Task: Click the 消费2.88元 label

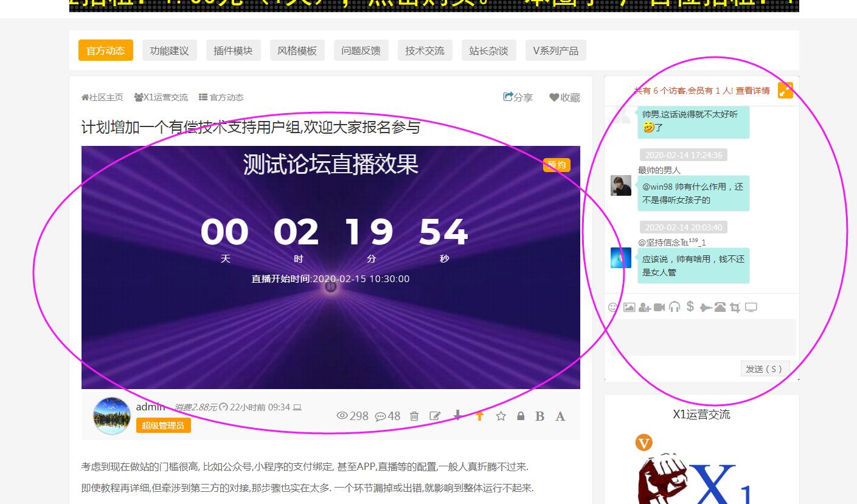Action: (196, 407)
